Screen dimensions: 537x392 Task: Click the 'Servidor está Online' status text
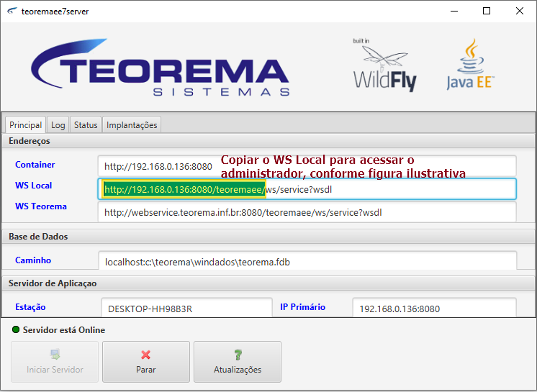click(64, 329)
